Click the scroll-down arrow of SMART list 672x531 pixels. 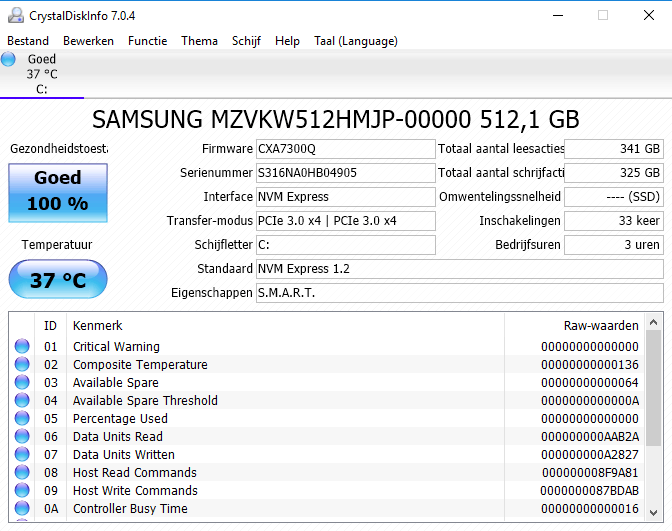(654, 513)
